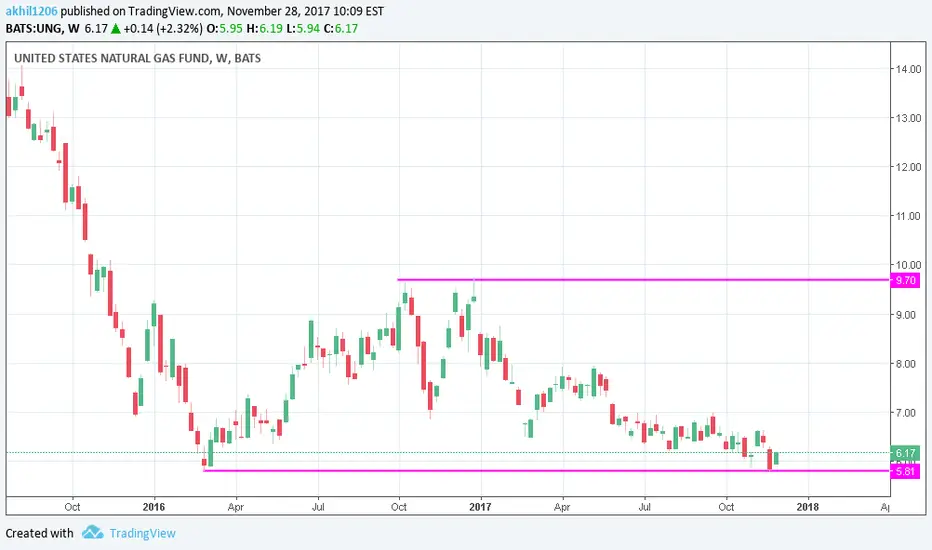The width and height of the screenshot is (932, 550).
Task: Click the 2016 label on time axis
Action: coord(154,507)
